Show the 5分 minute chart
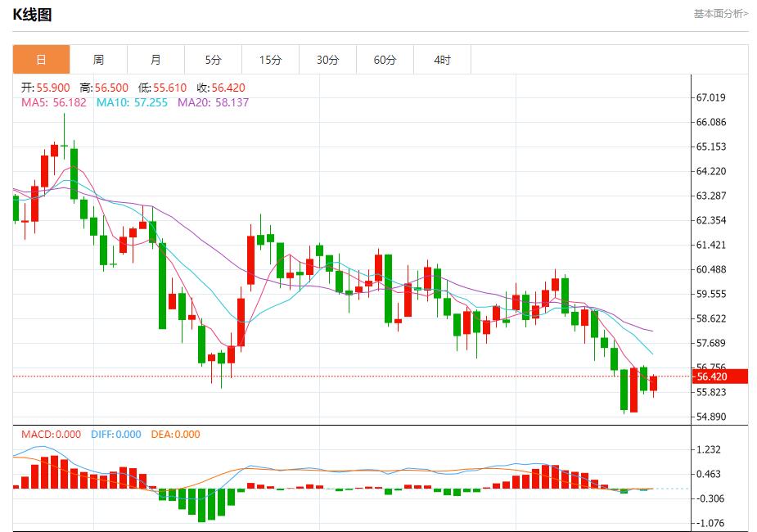757x532 pixels. pos(213,60)
